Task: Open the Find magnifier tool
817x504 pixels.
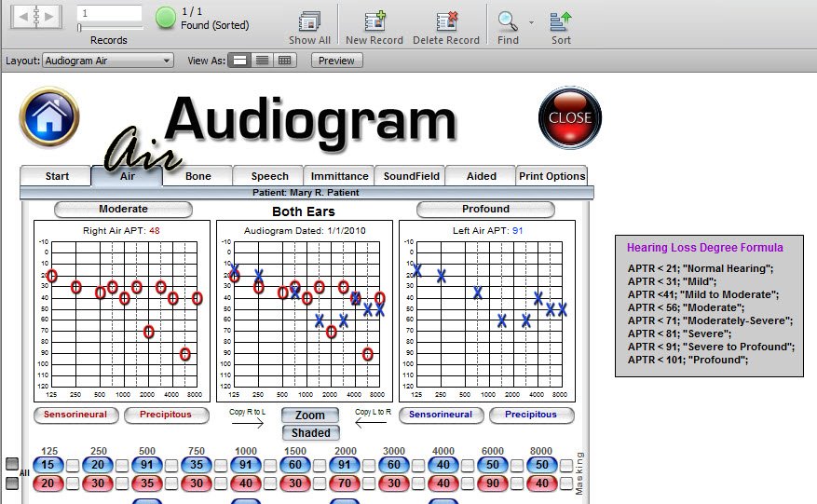Action: pos(508,21)
